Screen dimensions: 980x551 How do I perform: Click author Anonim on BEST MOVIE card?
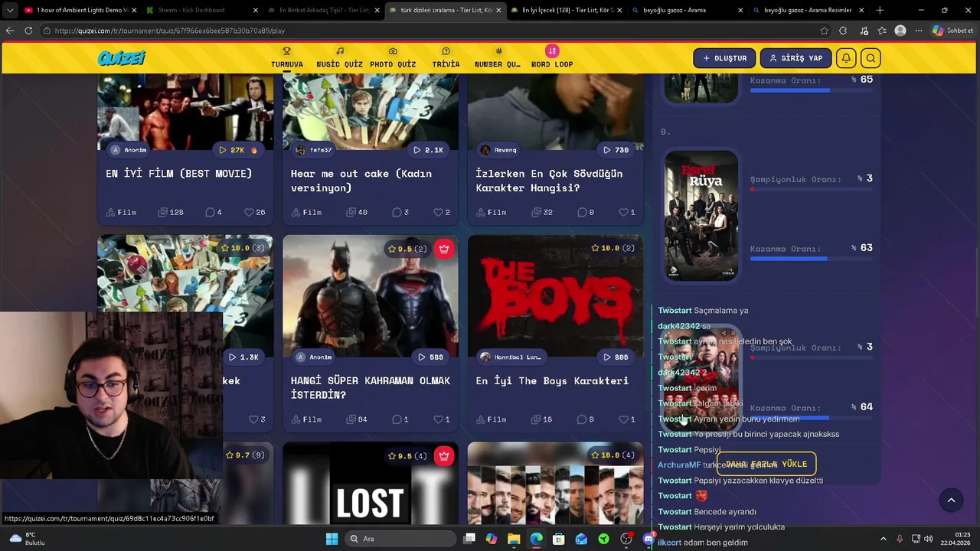coord(129,150)
